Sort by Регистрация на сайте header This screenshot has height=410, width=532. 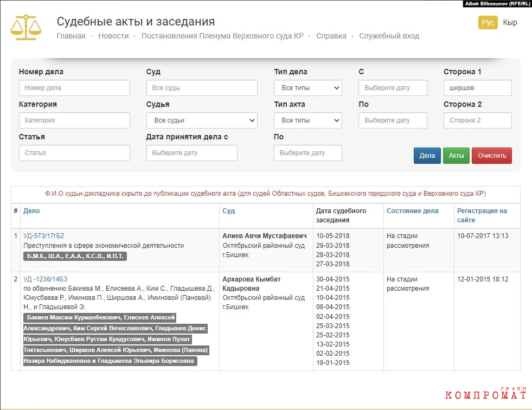click(x=482, y=215)
